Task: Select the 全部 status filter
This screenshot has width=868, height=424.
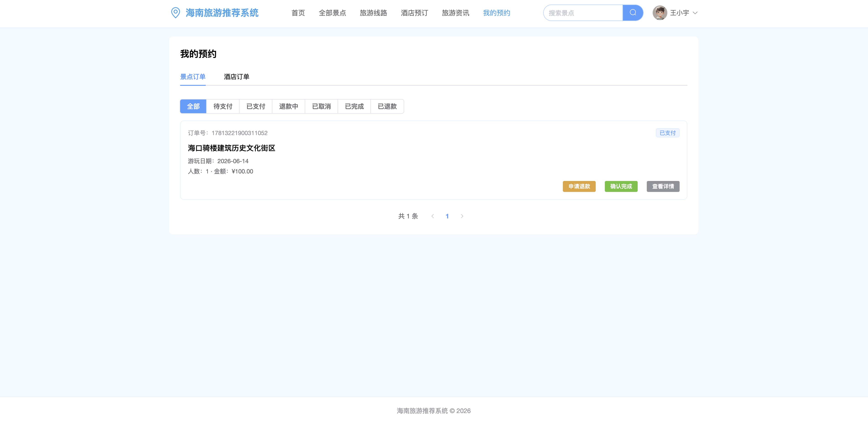Action: tap(193, 107)
